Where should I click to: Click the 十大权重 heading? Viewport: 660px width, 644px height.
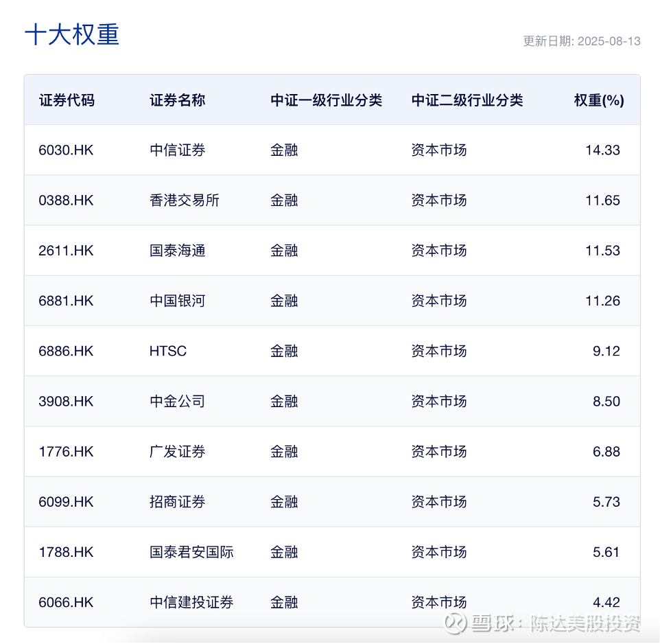(x=72, y=34)
